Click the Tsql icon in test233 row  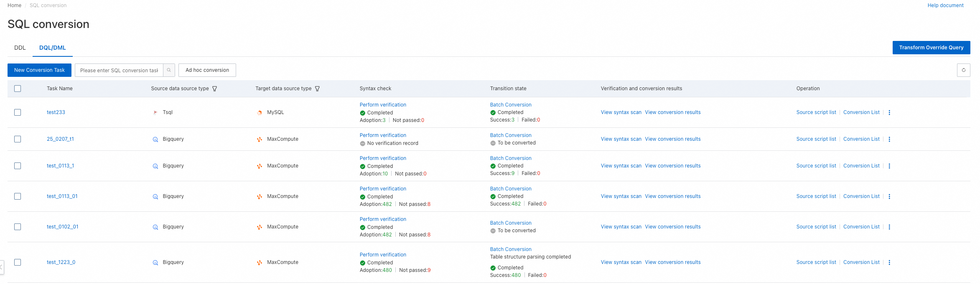tap(155, 112)
